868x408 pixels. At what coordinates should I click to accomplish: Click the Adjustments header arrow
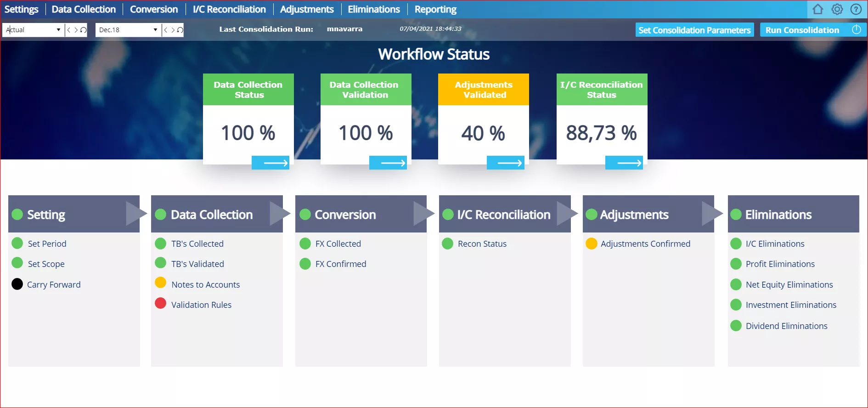point(712,213)
